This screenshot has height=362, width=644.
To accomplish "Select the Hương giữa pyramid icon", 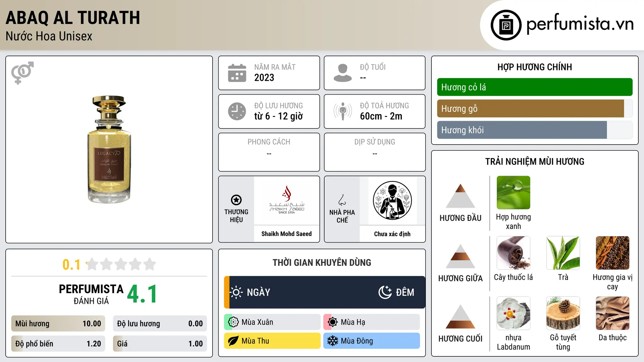I will 460,256.
